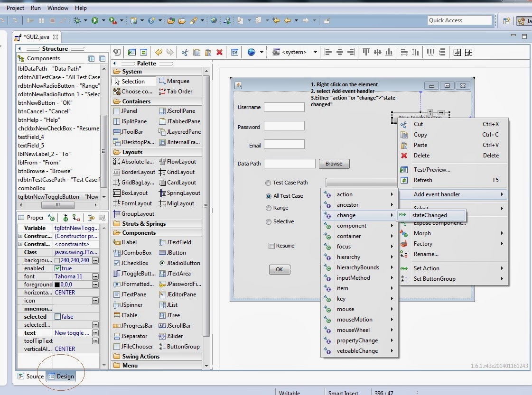This screenshot has height=395, width=532.
Task: Click the Browse button next to Data Path
Action: tap(334, 163)
